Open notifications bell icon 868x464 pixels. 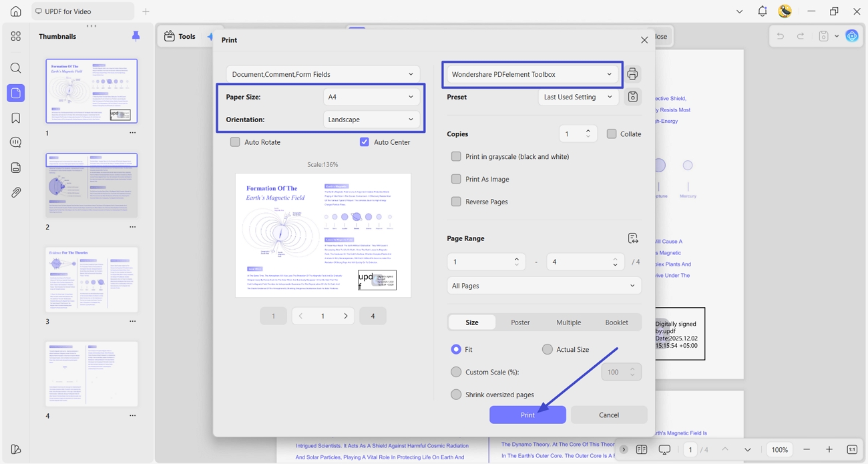click(x=763, y=11)
